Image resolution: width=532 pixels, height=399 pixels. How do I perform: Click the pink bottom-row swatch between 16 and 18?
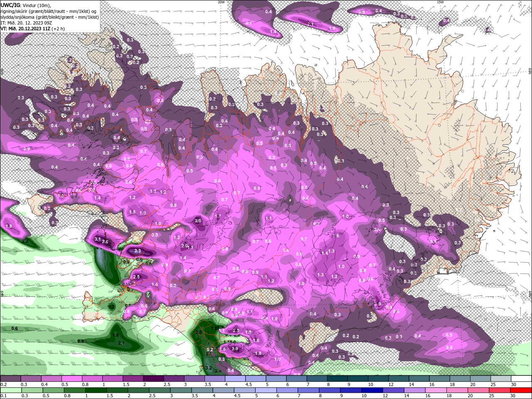pyautogui.click(x=436, y=390)
